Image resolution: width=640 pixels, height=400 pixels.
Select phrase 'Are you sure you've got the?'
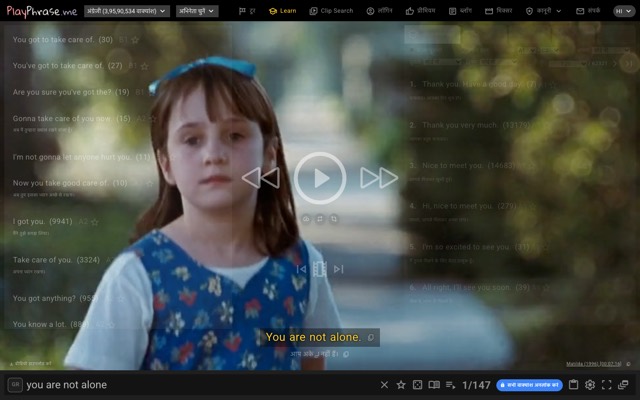point(71,92)
